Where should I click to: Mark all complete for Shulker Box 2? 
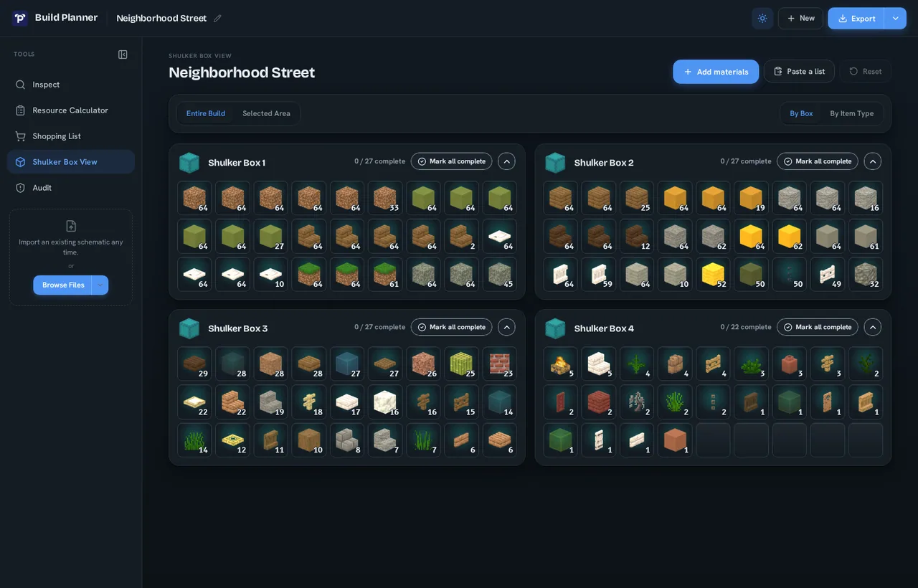coord(818,161)
